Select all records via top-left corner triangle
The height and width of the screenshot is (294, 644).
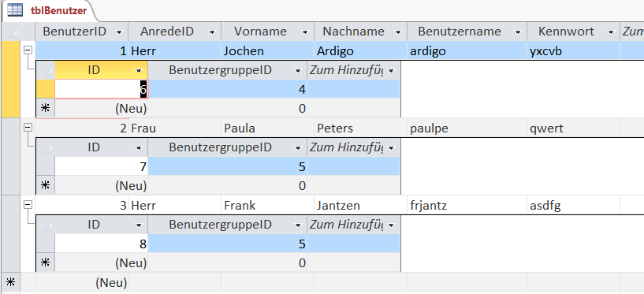coord(11,32)
